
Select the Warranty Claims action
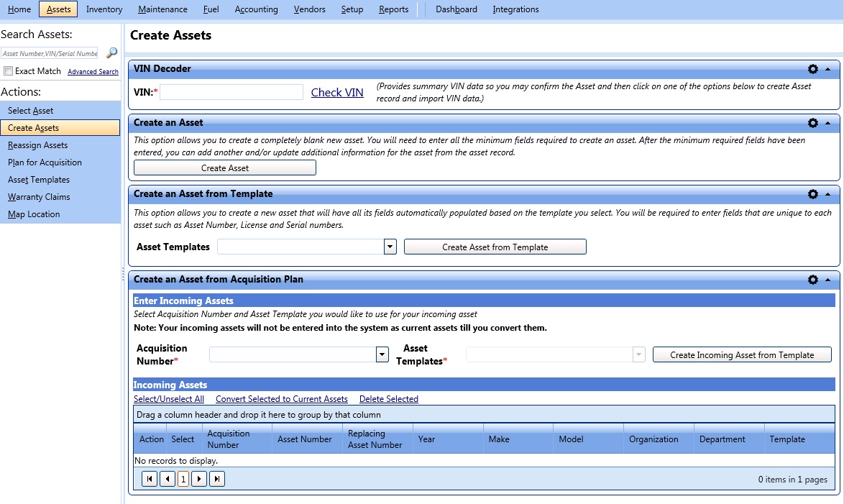tap(60, 196)
